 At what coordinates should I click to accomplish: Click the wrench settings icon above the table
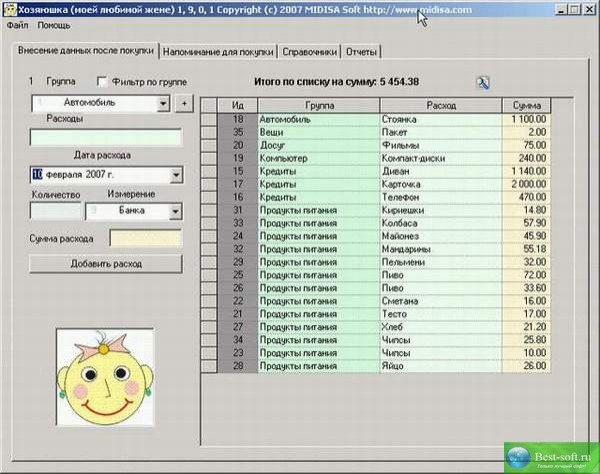point(482,83)
